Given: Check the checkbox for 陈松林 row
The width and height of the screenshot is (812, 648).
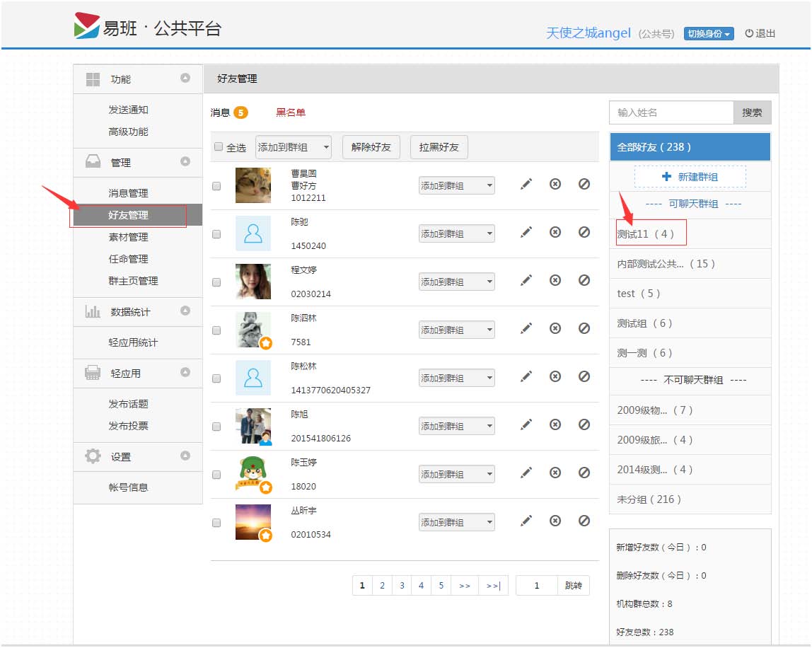Looking at the screenshot, I should (x=216, y=378).
